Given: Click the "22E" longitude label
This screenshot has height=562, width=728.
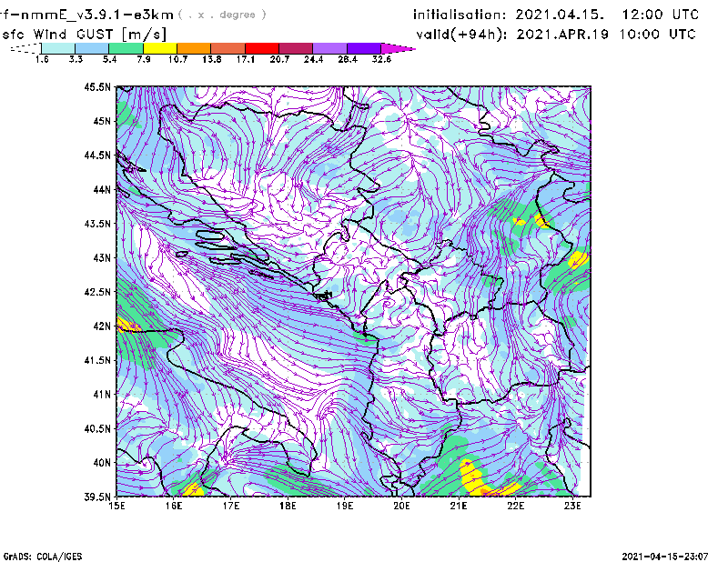Looking at the screenshot, I should pos(515,506).
